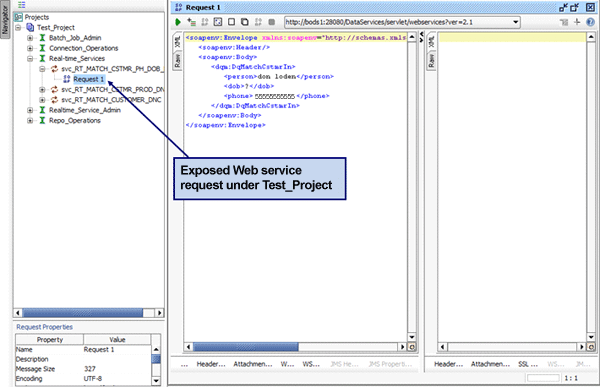This screenshot has height=387, width=600.
Task: Select Test_Project label in tree
Action: point(56,28)
